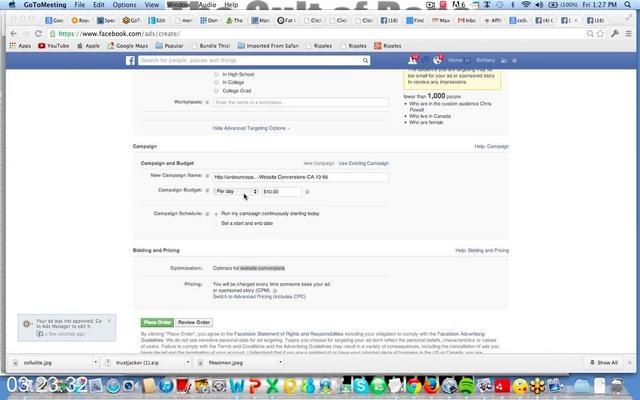The image size is (640, 400).
Task: Bookmark this page with star icon
Action: click(600, 33)
